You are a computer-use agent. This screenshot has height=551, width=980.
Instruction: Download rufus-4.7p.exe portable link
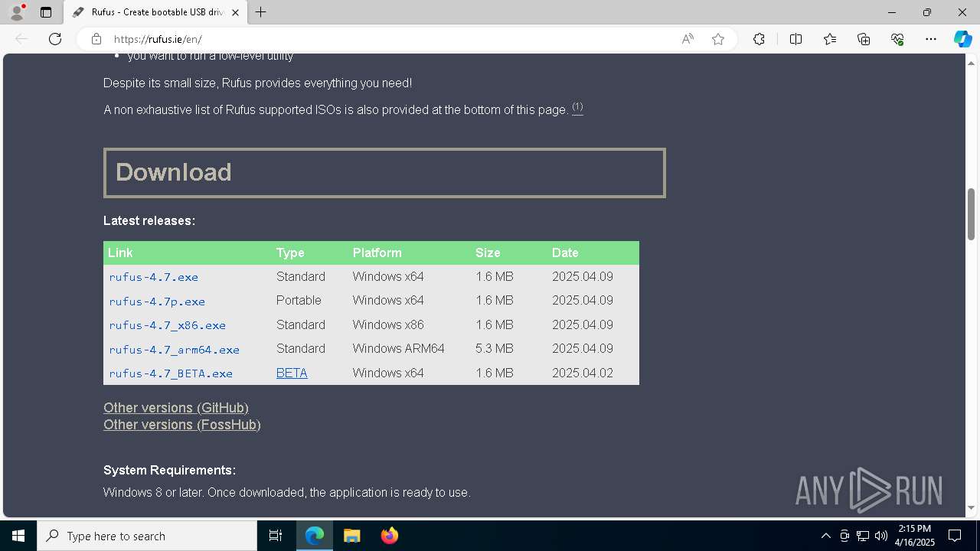click(x=157, y=302)
